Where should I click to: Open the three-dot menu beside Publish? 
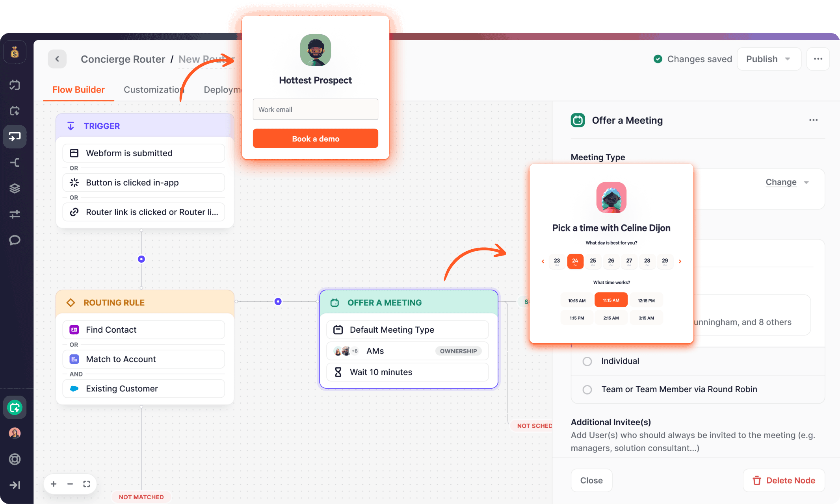pos(818,59)
